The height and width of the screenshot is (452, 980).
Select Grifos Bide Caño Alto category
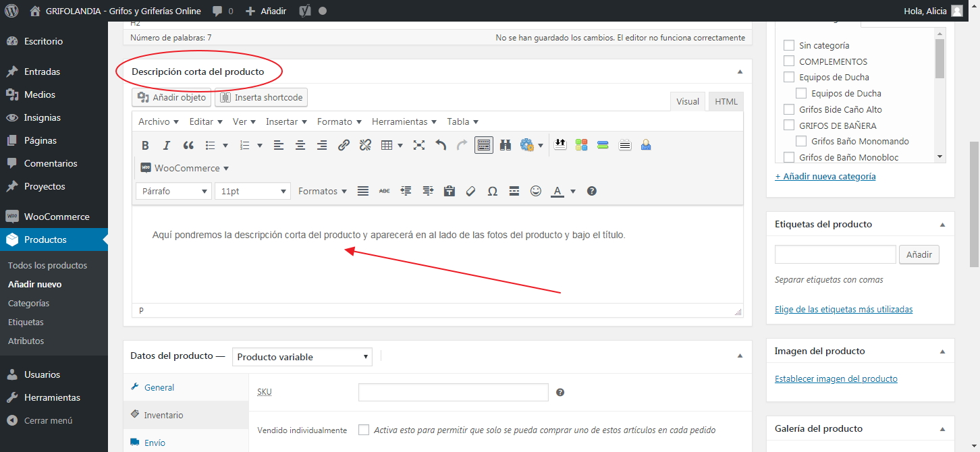[x=788, y=109]
